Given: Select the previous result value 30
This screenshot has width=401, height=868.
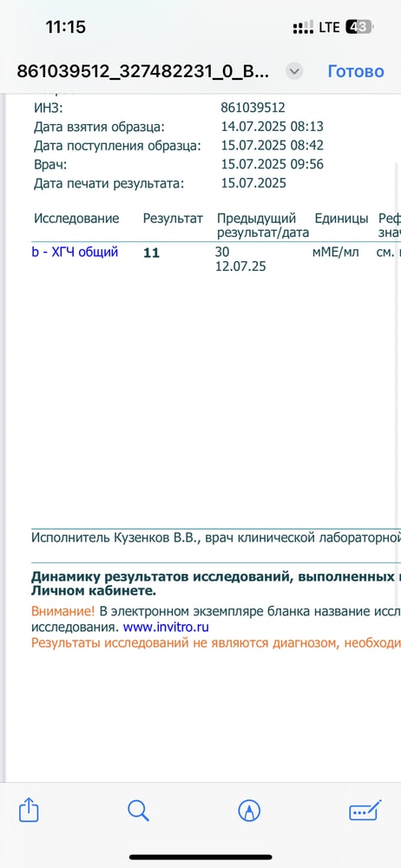Looking at the screenshot, I should (222, 253).
